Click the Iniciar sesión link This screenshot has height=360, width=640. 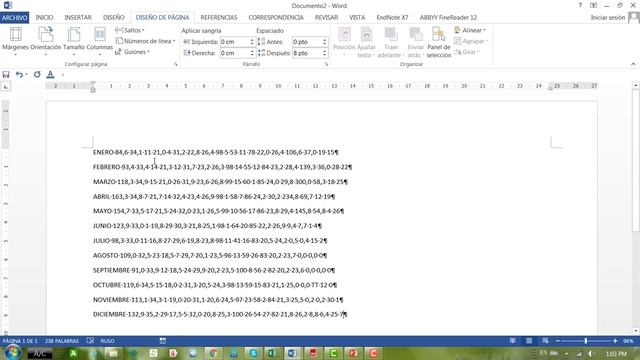[608, 18]
